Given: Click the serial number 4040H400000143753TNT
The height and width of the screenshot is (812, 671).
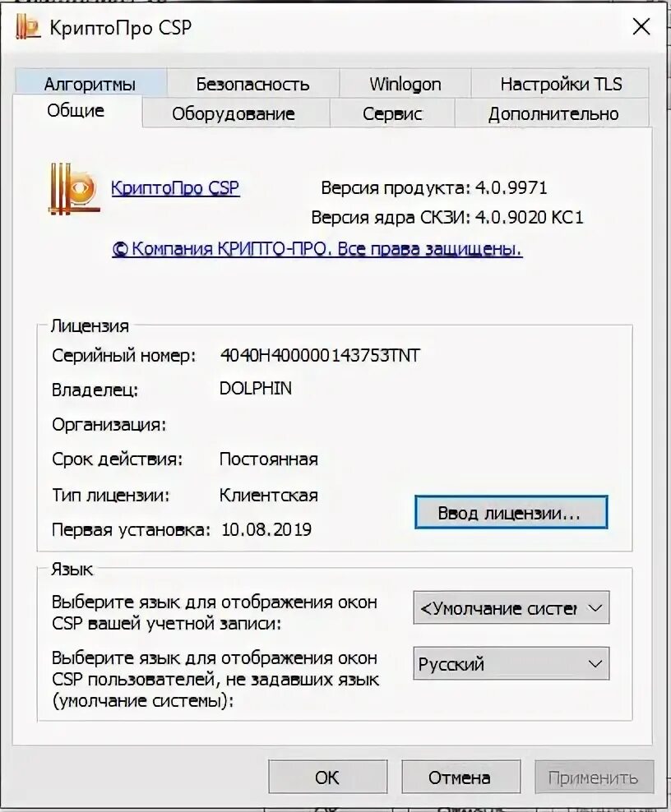Looking at the screenshot, I should 320,355.
